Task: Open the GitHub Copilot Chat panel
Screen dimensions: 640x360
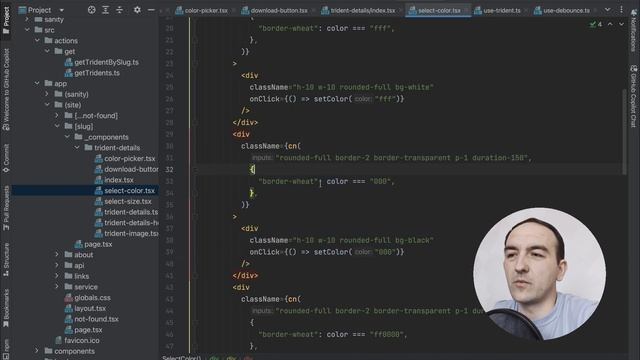Action: [633, 96]
